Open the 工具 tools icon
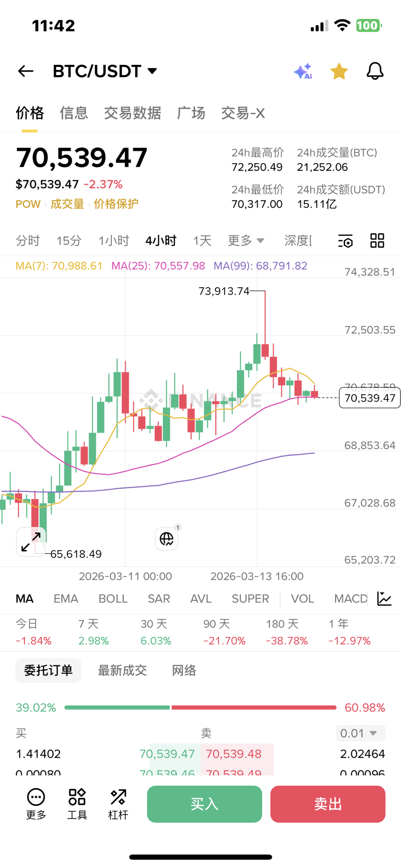The height and width of the screenshot is (868, 401). coord(77,804)
